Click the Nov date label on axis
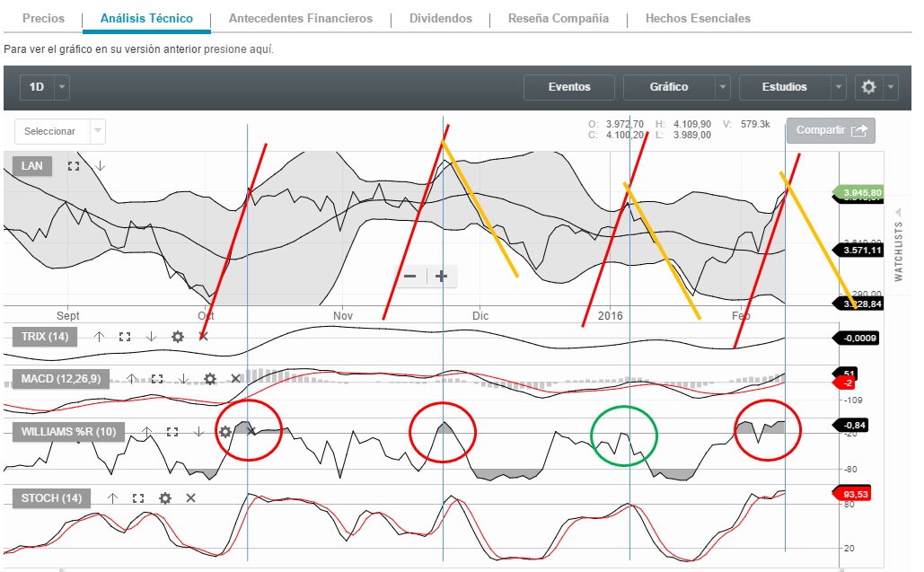 [343, 316]
